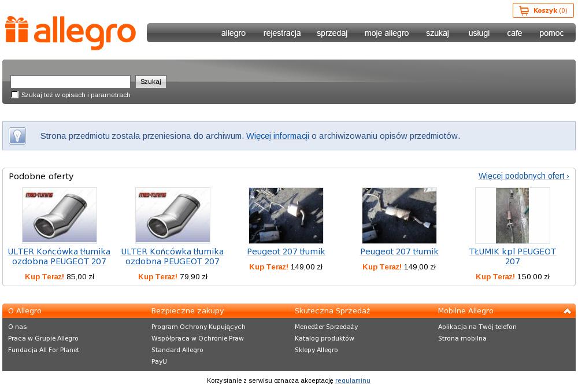Open "Menedżer Sprzedaży" link
This screenshot has height=392, width=578.
326,327
